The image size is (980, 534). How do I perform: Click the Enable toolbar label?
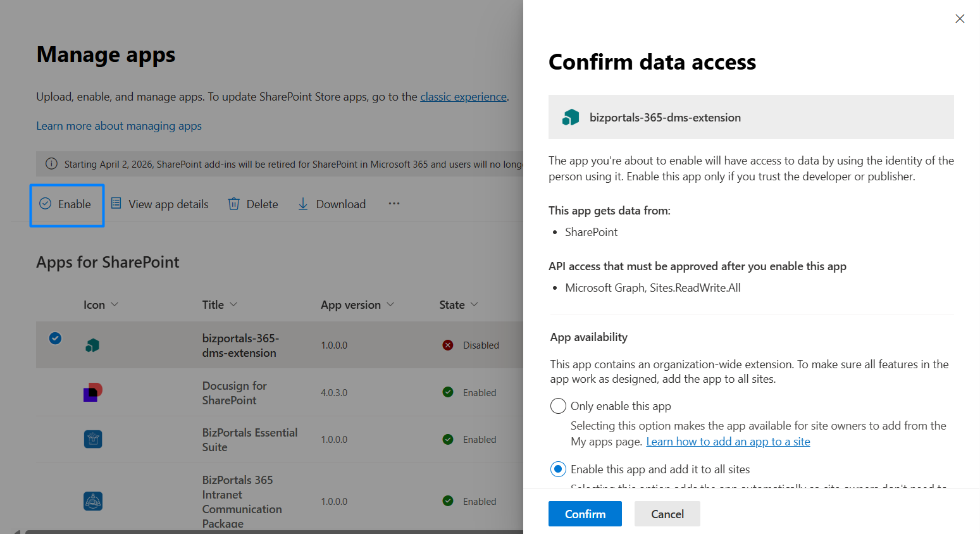(75, 204)
